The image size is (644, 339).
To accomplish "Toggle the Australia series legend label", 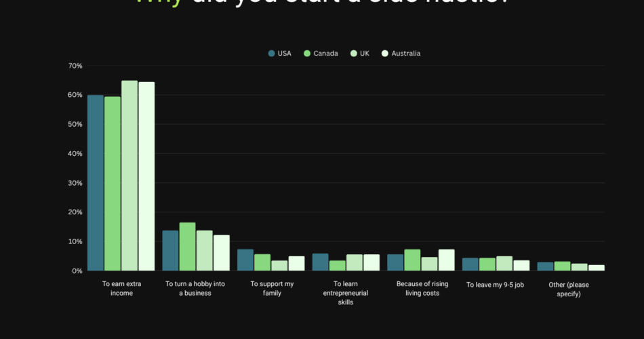I will click(405, 54).
